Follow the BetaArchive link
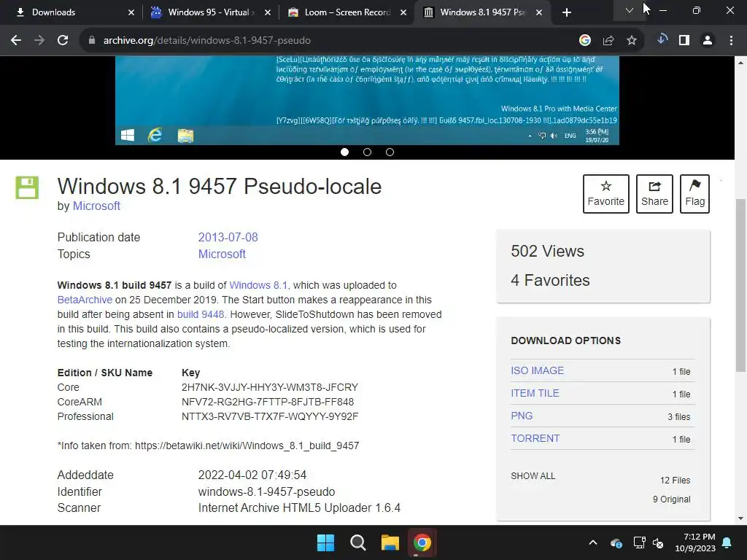The height and width of the screenshot is (560, 747). (85, 300)
